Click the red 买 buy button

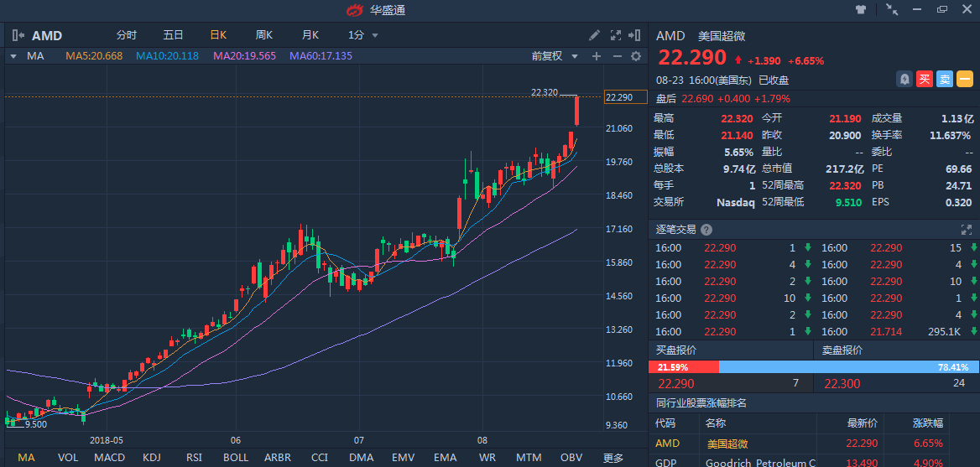[925, 79]
